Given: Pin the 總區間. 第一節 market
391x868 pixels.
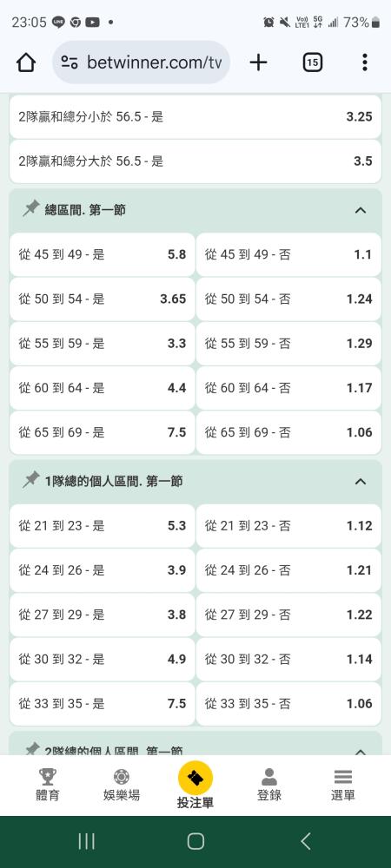Looking at the screenshot, I should (x=31, y=209).
